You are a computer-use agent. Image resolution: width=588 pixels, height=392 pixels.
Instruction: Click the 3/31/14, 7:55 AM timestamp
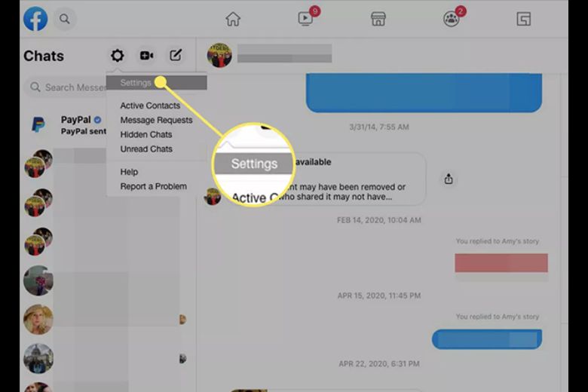point(378,127)
